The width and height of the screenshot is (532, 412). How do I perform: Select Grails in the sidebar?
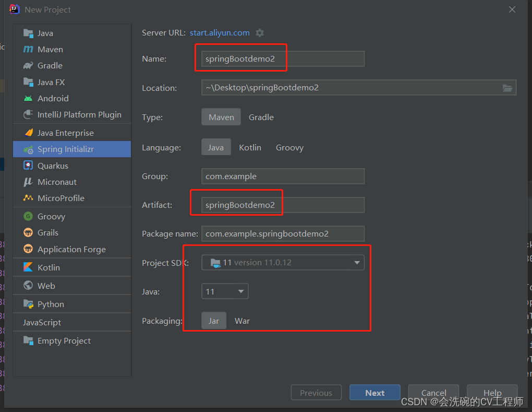72,233
